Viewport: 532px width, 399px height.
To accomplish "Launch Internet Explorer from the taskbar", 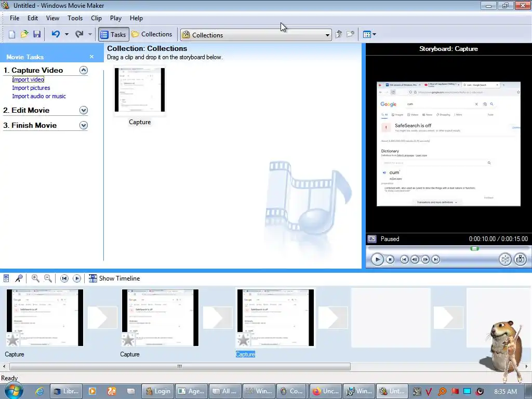I will click(39, 391).
